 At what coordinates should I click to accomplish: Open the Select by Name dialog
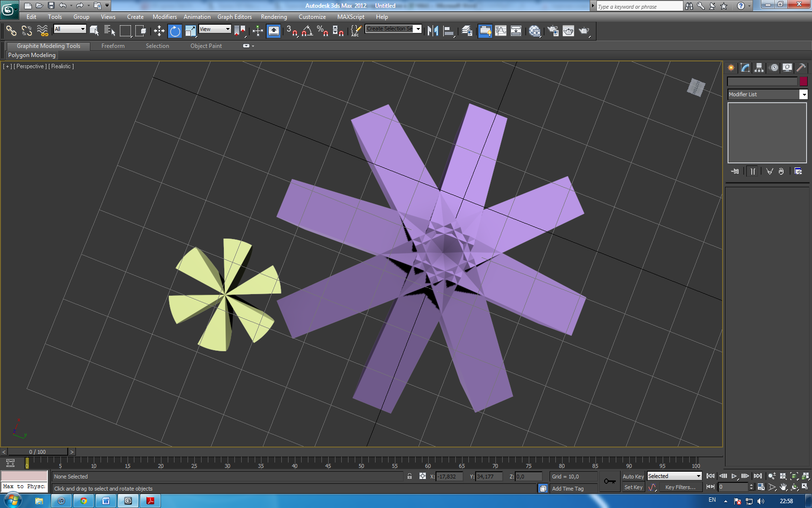pyautogui.click(x=110, y=31)
